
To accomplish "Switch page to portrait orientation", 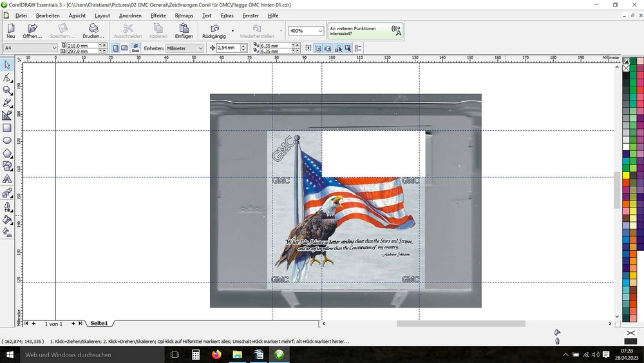I will pos(116,48).
